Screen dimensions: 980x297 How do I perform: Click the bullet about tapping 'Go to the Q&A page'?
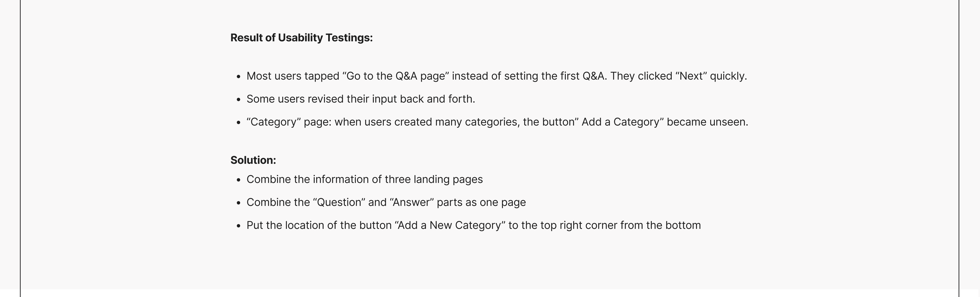[496, 76]
